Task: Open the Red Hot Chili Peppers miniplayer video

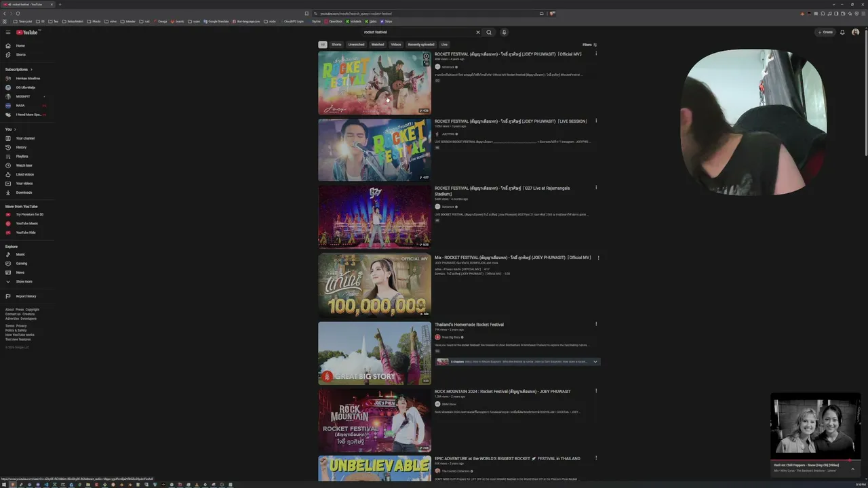Action: pos(816,426)
